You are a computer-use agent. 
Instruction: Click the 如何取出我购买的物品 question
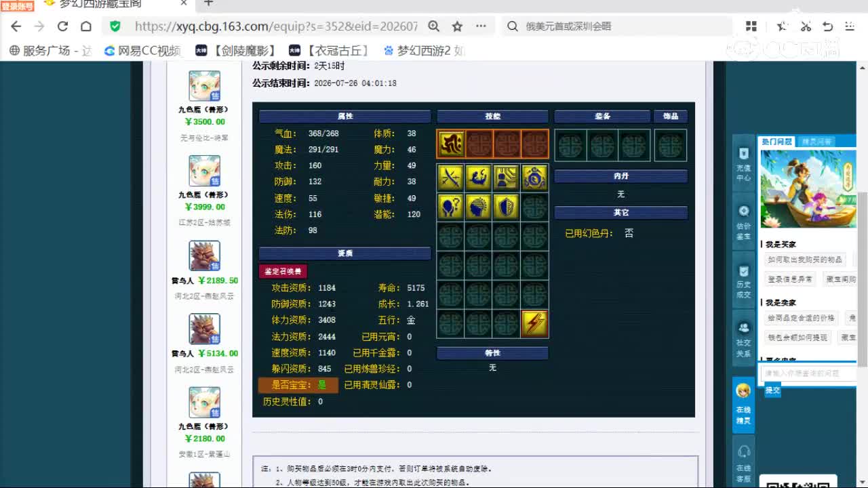pyautogui.click(x=805, y=260)
